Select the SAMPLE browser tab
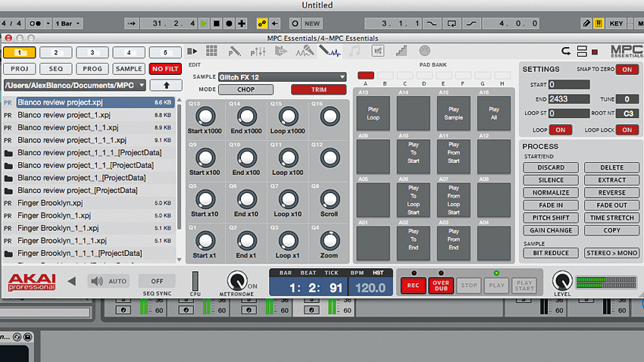Screen dimensions: 644x362 [129, 69]
